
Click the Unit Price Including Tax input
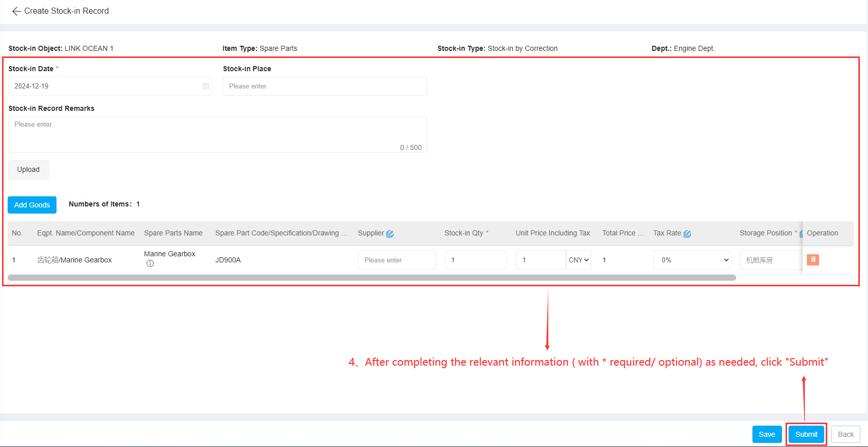tap(541, 260)
